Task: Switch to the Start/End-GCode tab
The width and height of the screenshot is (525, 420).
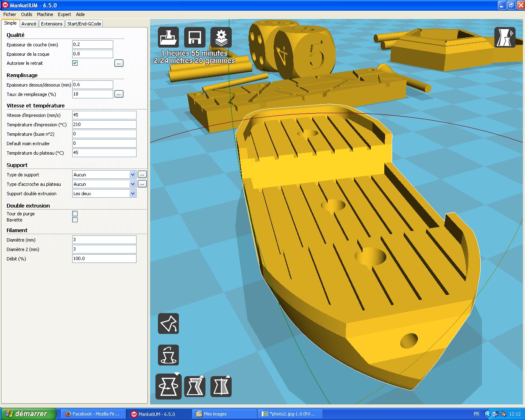Action: (84, 24)
